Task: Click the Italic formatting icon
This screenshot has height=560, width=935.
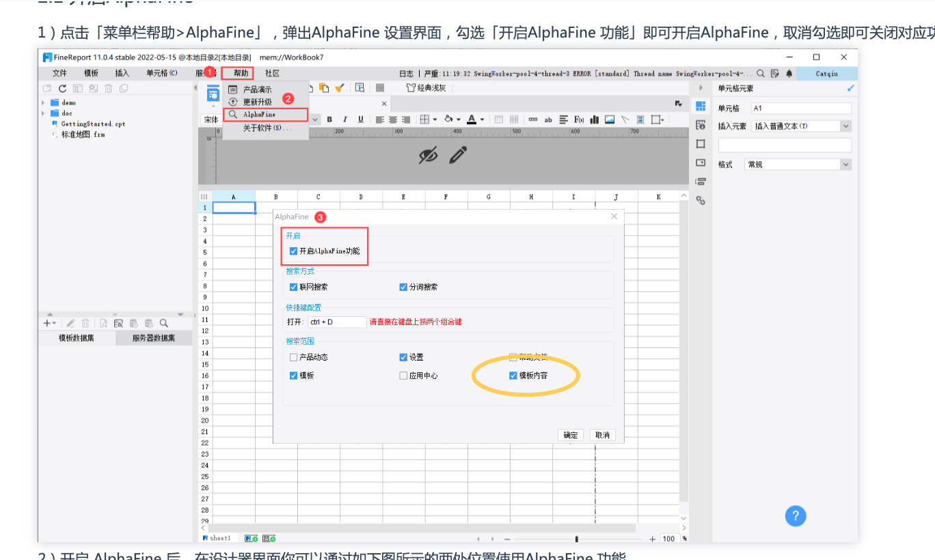Action: click(345, 120)
